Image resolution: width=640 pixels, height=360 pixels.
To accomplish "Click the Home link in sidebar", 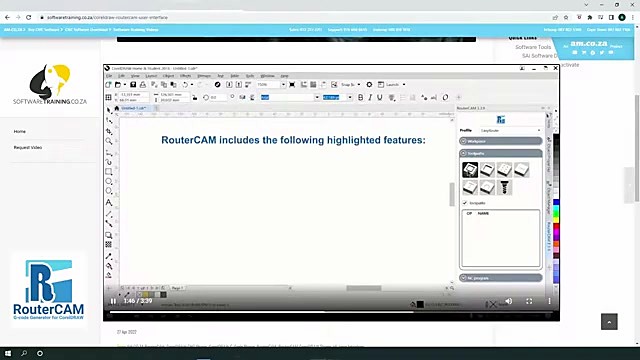I will pyautogui.click(x=20, y=131).
